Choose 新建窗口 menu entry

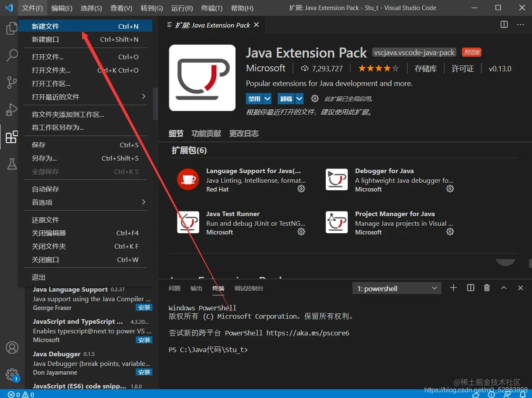pyautogui.click(x=85, y=39)
